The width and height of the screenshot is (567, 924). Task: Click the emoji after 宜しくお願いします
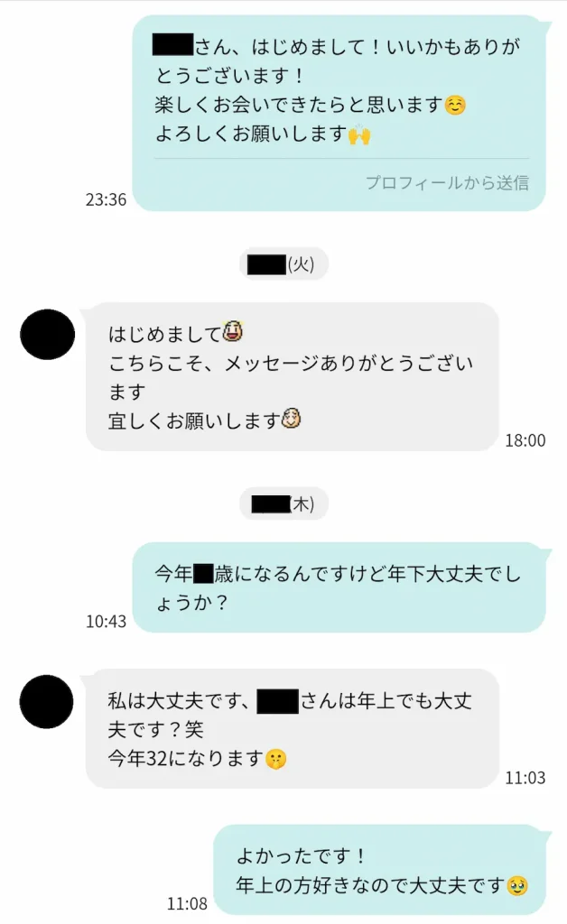291,419
